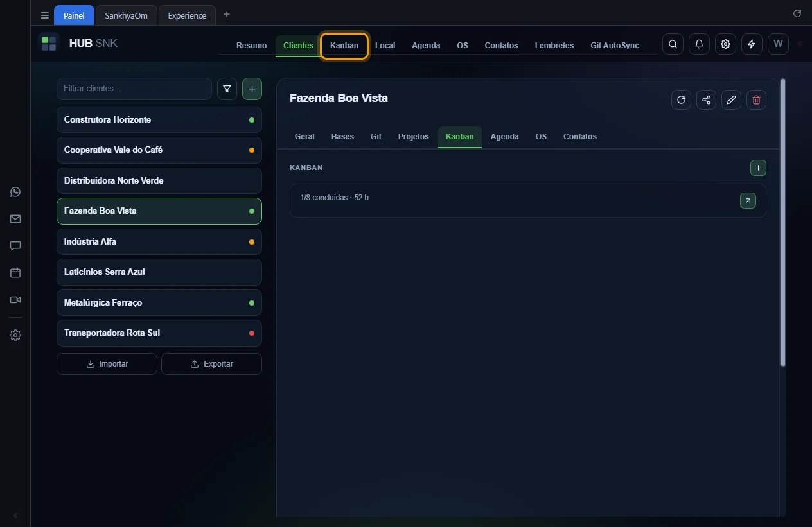Collapse the left sidebar with chevron

15,515
